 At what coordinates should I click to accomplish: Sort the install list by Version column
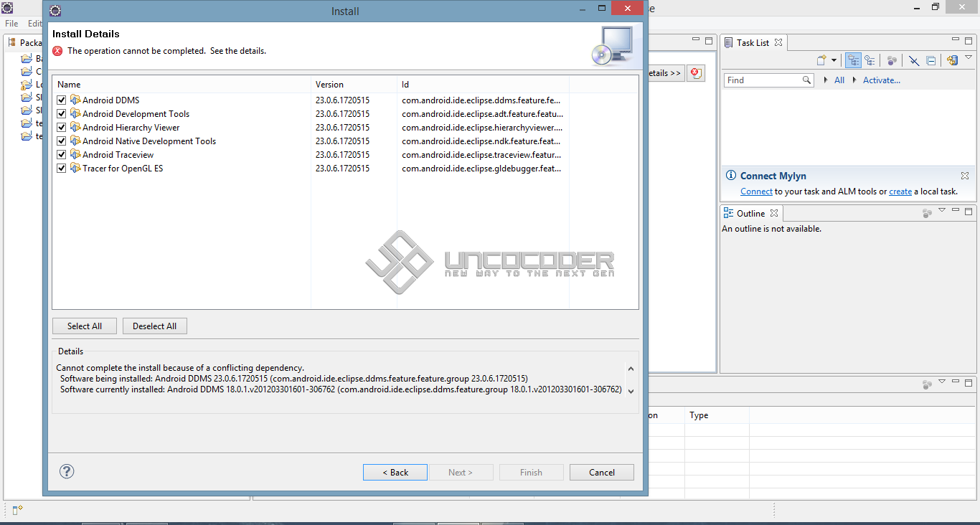354,85
